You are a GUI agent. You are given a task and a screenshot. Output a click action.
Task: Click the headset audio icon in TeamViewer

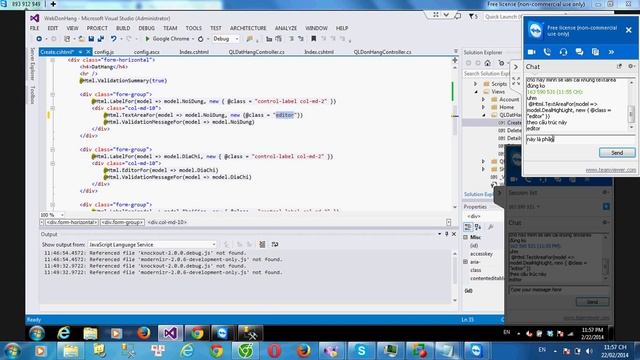563,52
